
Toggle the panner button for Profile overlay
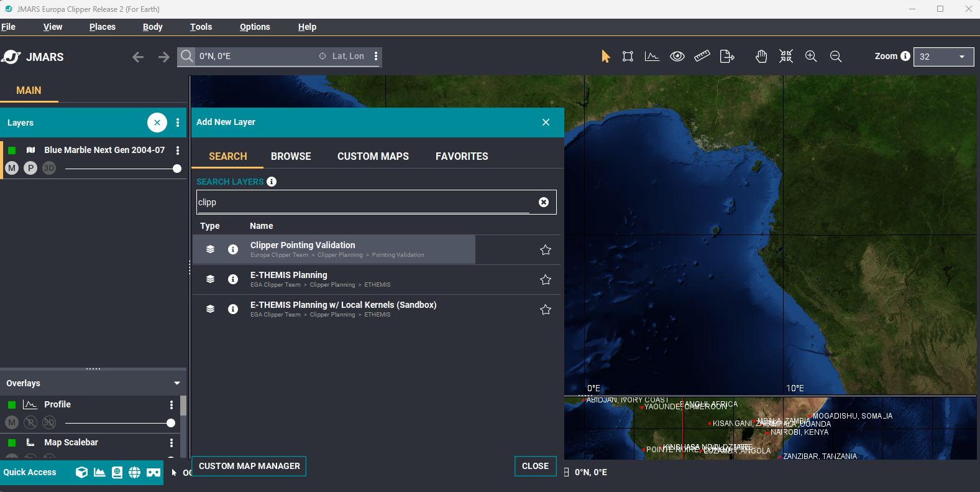30,422
